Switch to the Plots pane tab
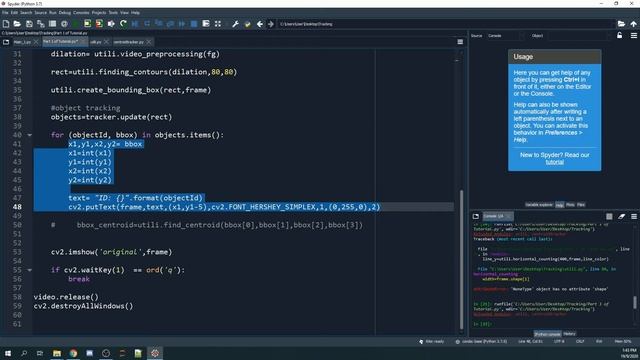Image resolution: width=640 pixels, height=360 pixels. coord(570,205)
